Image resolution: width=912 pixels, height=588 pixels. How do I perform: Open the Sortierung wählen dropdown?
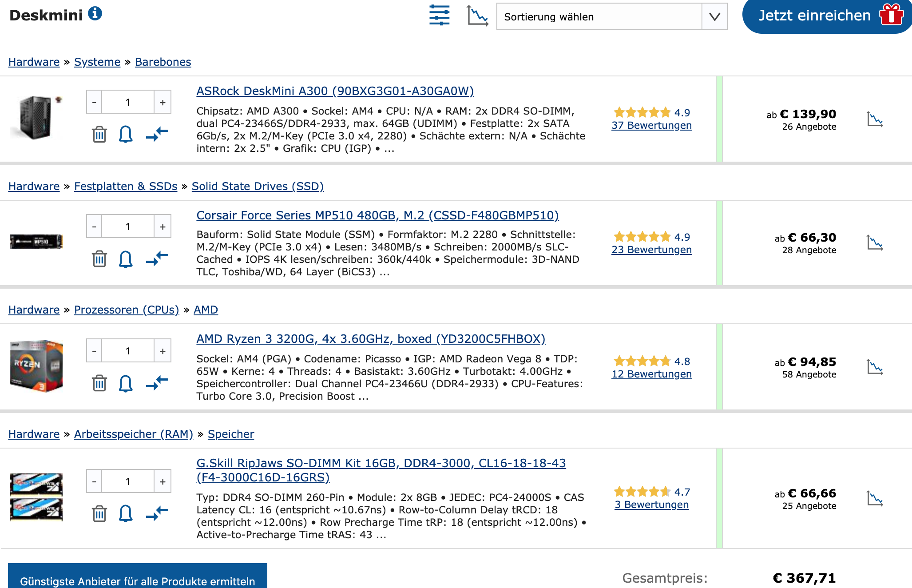[x=611, y=17]
